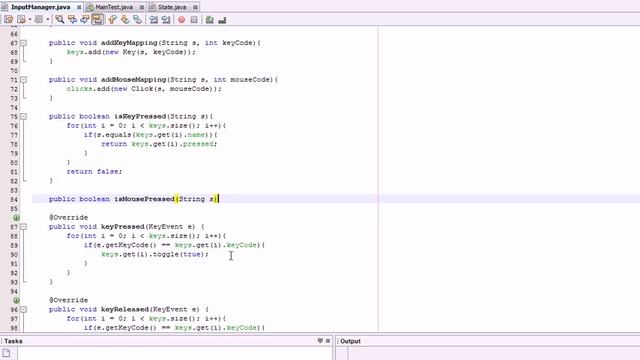The image size is (640, 360).
Task: Close the MainTest.java tab
Action: pos(142,7)
